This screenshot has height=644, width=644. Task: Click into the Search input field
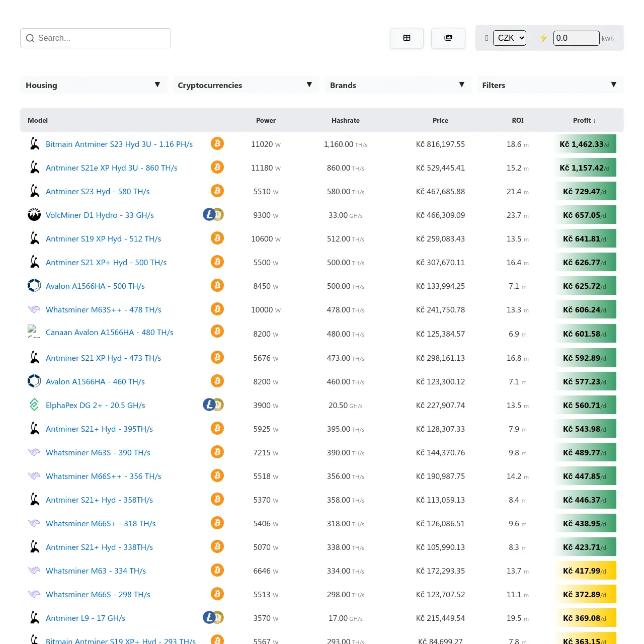[96, 38]
